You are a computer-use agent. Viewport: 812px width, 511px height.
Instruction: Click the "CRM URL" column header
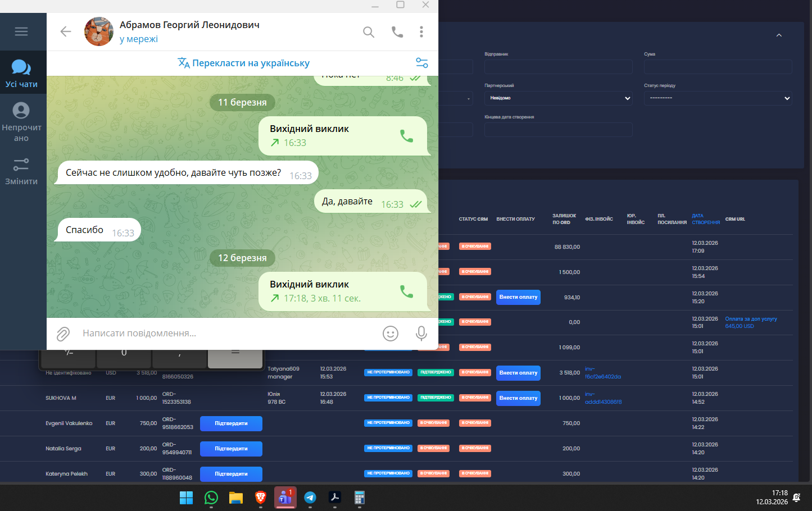735,219
